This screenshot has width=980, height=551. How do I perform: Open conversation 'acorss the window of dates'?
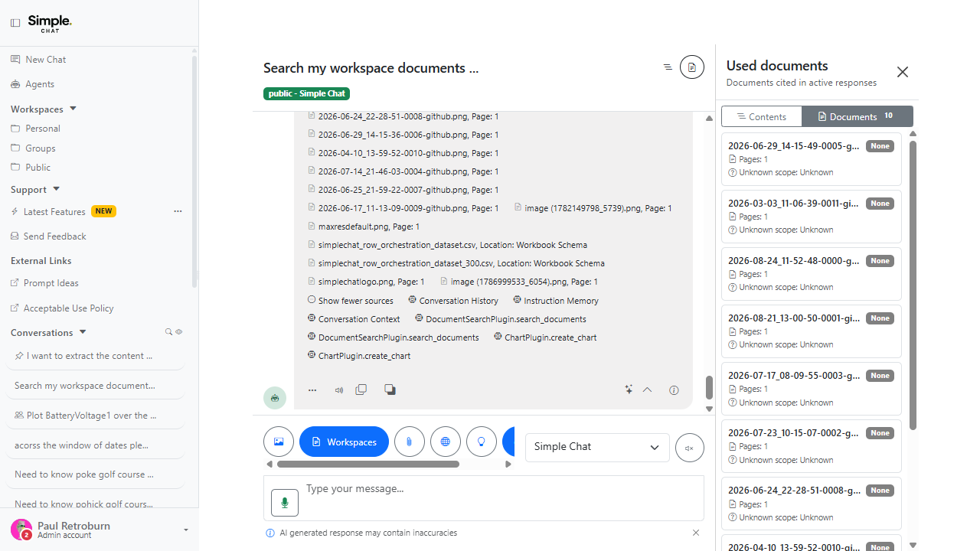[95, 445]
